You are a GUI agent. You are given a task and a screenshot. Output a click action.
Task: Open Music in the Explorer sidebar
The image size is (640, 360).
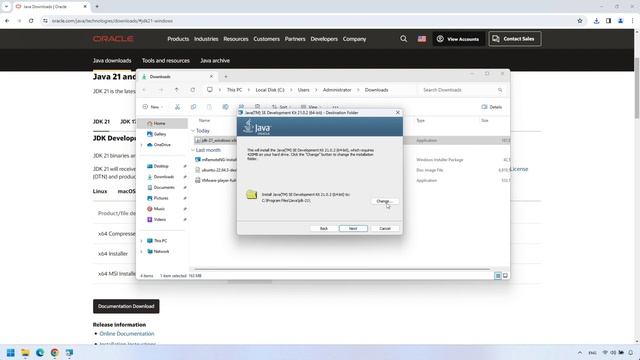[x=159, y=209]
